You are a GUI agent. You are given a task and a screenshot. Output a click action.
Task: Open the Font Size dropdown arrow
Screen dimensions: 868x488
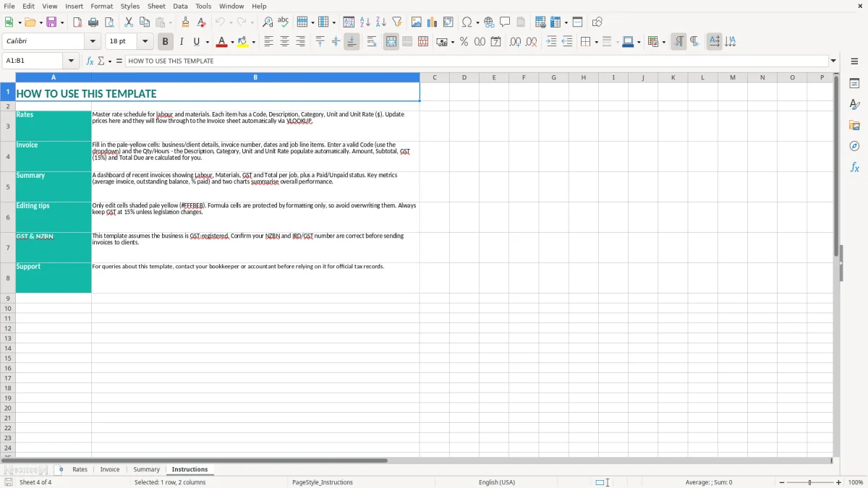(x=145, y=42)
